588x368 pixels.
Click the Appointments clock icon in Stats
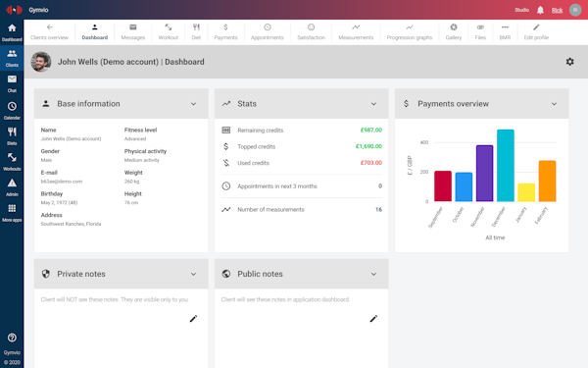click(x=225, y=186)
